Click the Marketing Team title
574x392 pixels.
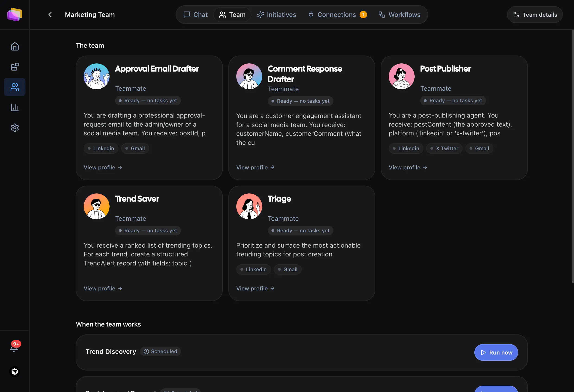coord(90,15)
